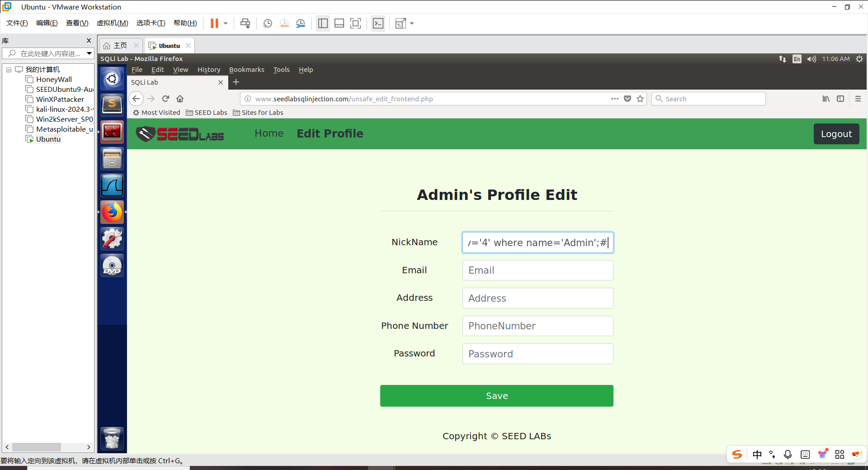
Task: Open the Firefox Tools menu
Action: point(281,70)
